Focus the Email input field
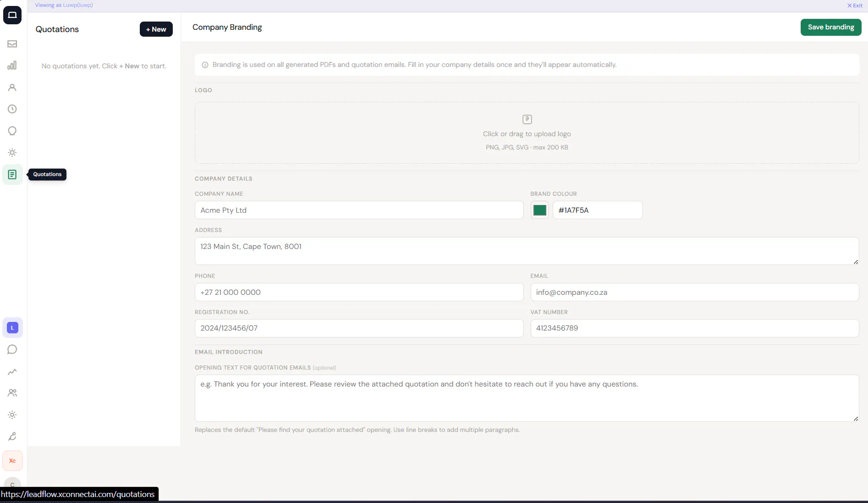The image size is (868, 503). (x=695, y=292)
